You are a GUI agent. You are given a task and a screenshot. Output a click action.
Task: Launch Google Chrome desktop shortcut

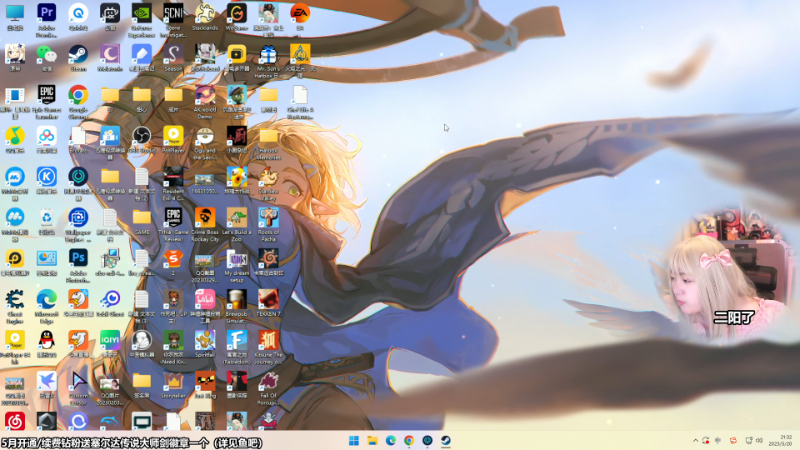78,102
